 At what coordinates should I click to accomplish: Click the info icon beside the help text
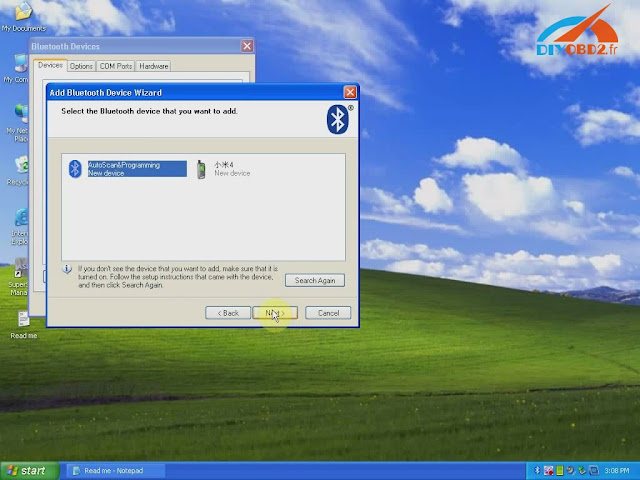[67, 269]
